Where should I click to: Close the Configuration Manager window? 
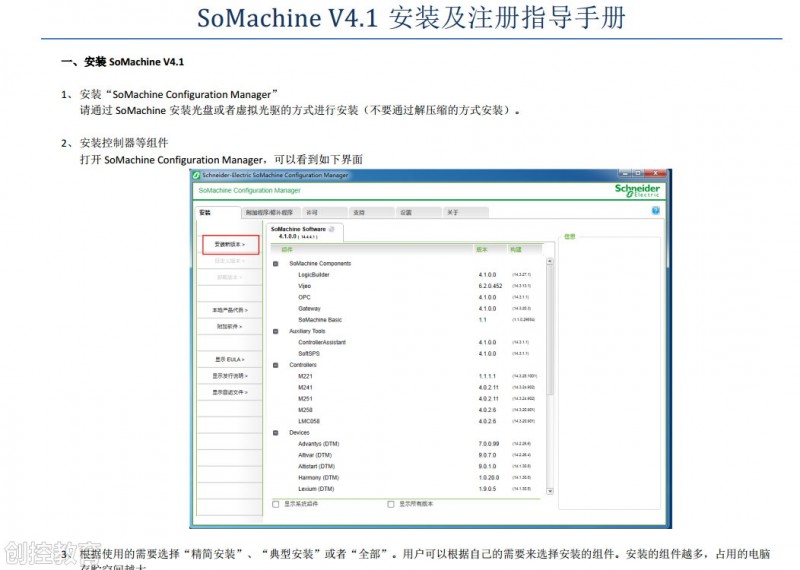[x=656, y=174]
